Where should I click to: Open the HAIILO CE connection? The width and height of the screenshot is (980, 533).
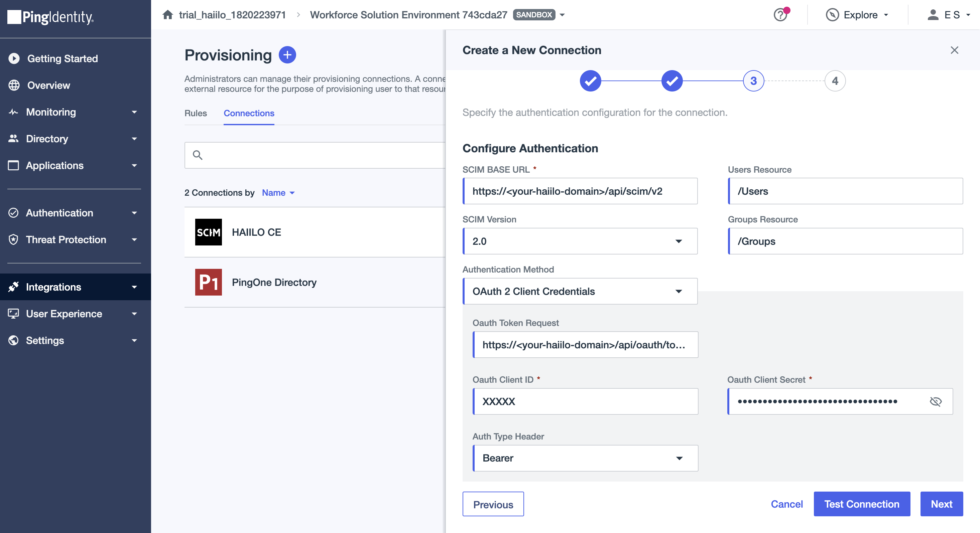(315, 232)
